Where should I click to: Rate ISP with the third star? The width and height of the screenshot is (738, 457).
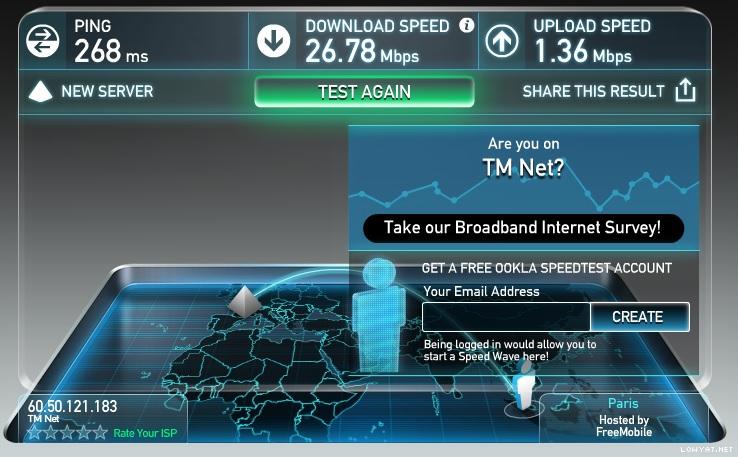(x=67, y=432)
